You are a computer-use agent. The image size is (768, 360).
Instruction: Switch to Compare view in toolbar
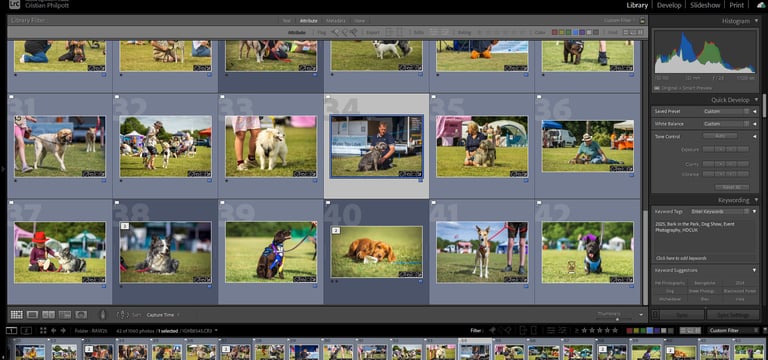click(x=48, y=315)
